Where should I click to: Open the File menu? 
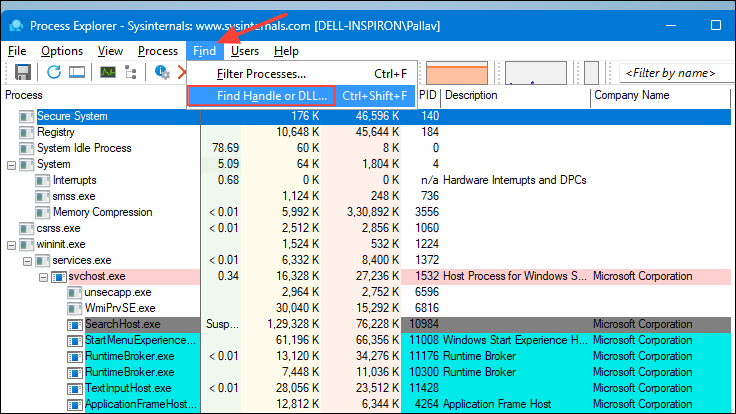pos(17,51)
